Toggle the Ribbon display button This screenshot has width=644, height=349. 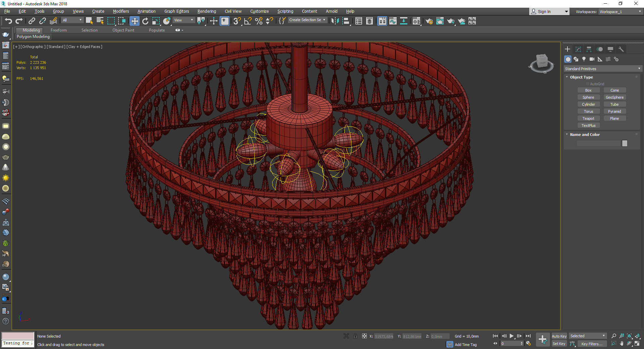pyautogui.click(x=382, y=21)
